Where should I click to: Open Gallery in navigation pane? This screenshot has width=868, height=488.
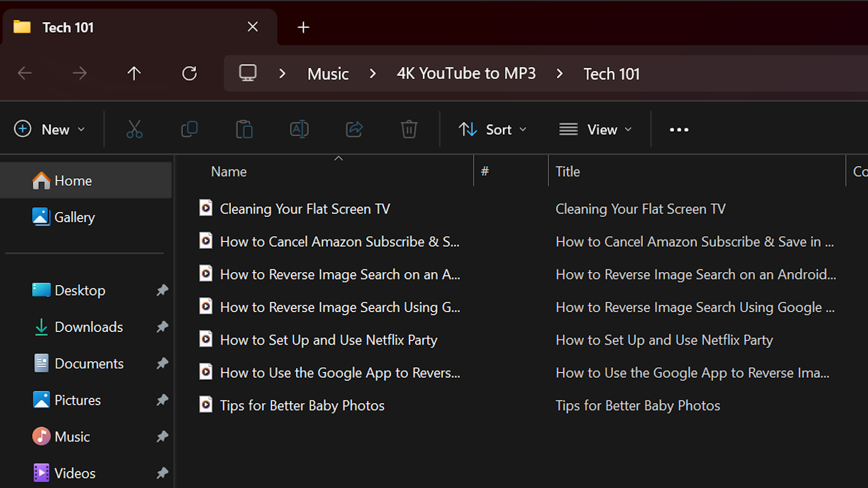tap(86, 217)
